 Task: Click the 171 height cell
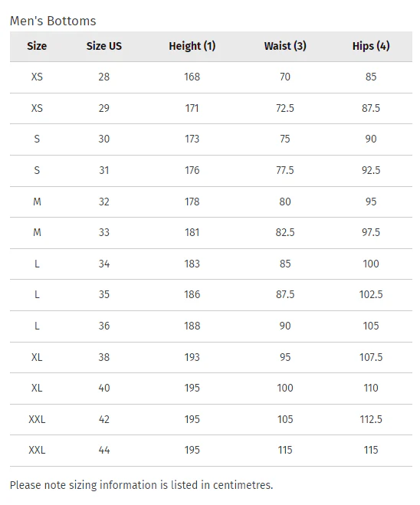[192, 108]
